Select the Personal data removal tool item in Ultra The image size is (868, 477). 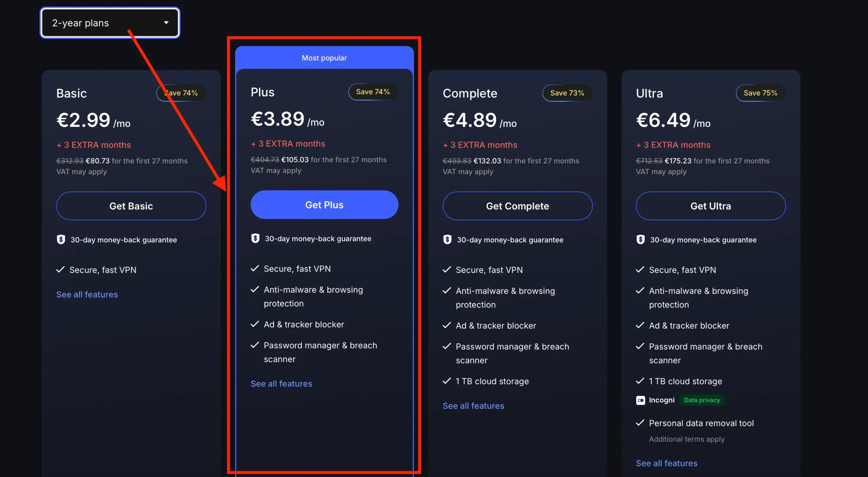tap(701, 423)
